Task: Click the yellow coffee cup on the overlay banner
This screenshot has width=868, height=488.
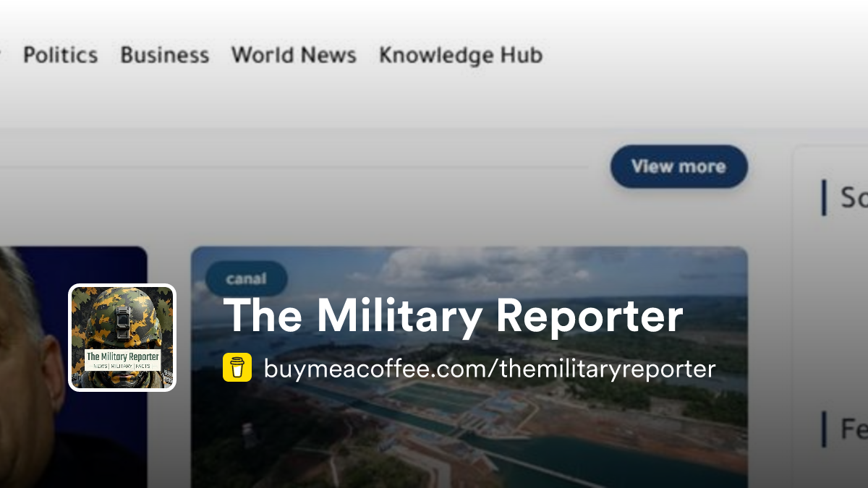Action: click(237, 369)
